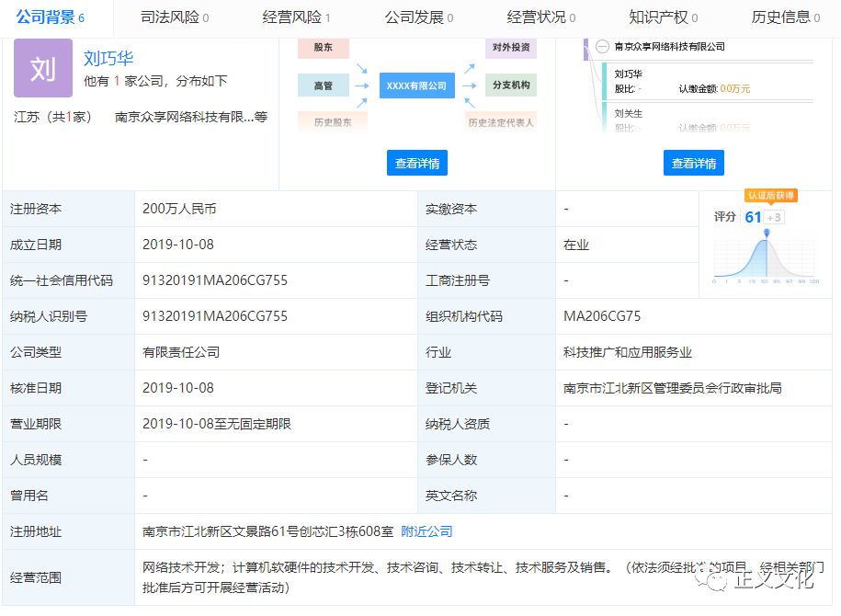
Task: Select the 经营状况 tab
Action: [x=541, y=17]
